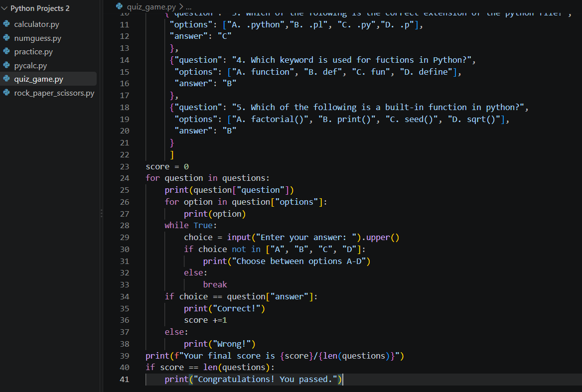The width and height of the screenshot is (582, 392).
Task: Click on "score = 0" on line 23
Action: click(167, 166)
